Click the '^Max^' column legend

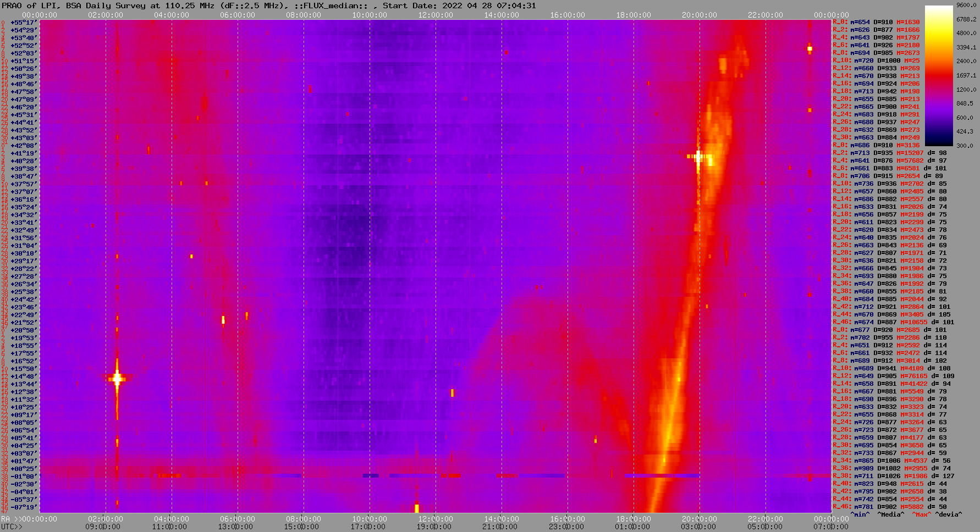(x=921, y=515)
